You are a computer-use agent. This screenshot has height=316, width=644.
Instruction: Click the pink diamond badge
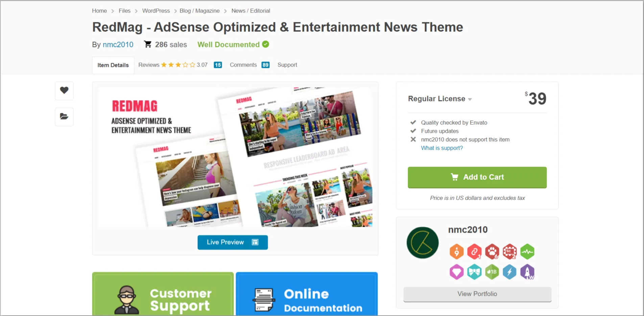coord(456,272)
